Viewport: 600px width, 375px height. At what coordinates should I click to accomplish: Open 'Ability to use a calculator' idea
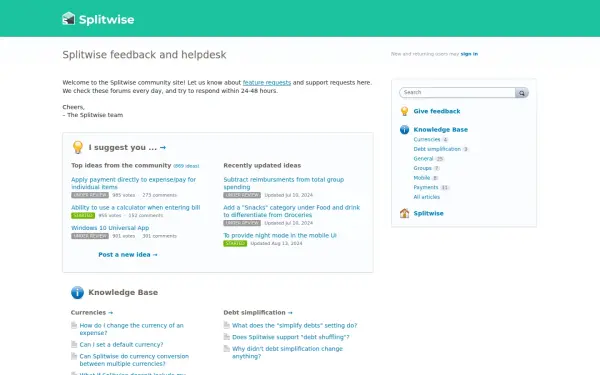(135, 207)
